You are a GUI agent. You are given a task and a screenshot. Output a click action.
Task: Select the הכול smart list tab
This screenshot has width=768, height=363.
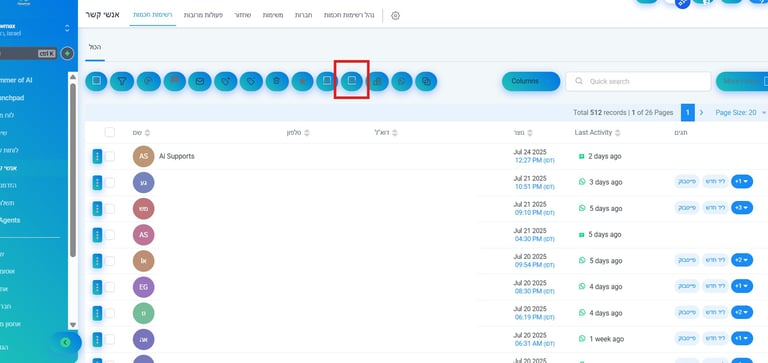[95, 47]
